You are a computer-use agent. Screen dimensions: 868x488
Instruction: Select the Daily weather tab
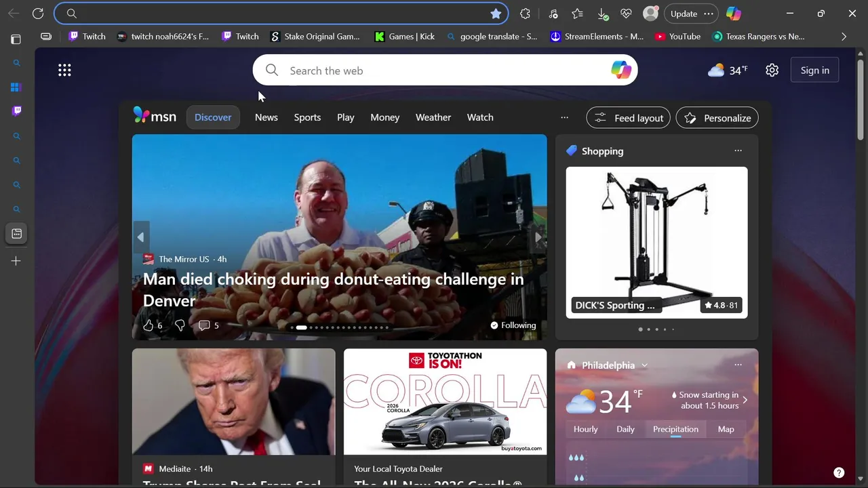coord(625,429)
